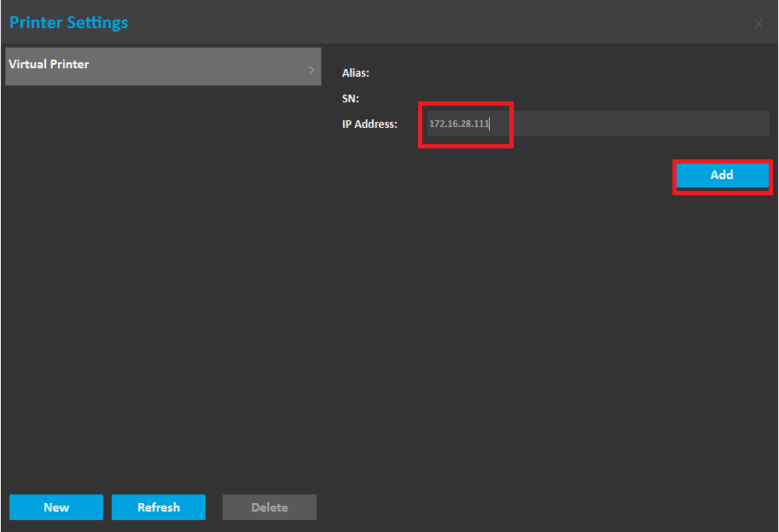Screen dimensions: 779x532
Task: Click the dialog title bar's empty area
Action: (427, 22)
